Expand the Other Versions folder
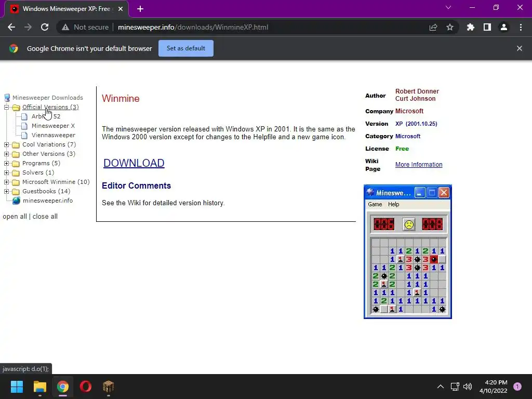532x399 pixels. point(6,154)
